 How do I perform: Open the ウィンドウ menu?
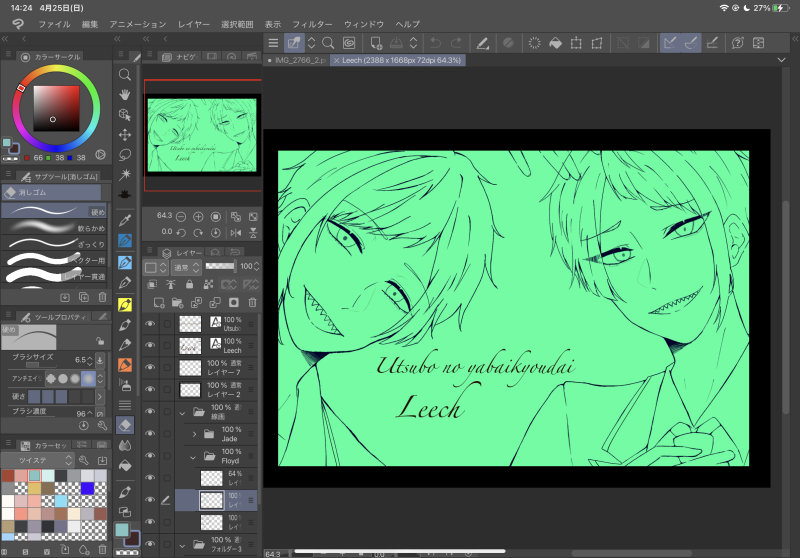coord(364,24)
